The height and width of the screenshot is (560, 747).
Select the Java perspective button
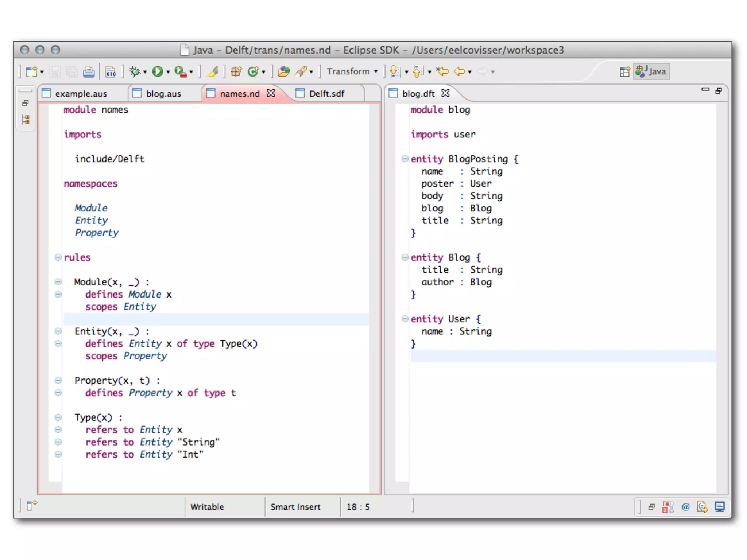pos(652,71)
